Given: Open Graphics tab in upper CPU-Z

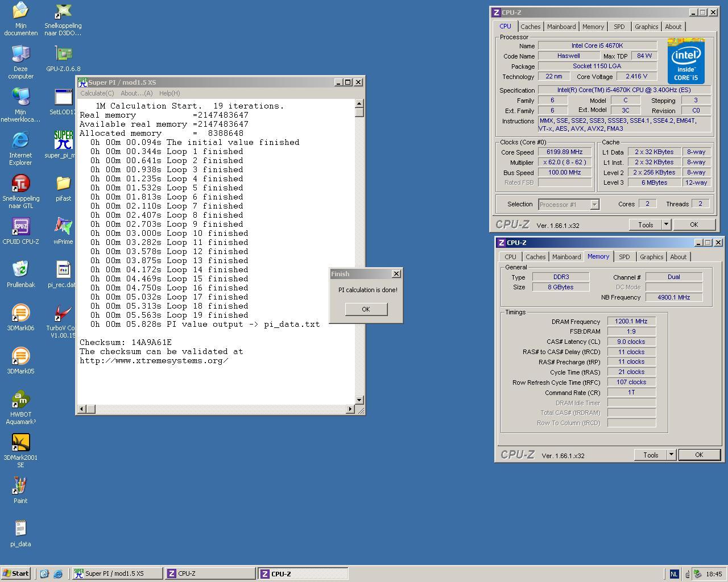Looking at the screenshot, I should click(647, 27).
